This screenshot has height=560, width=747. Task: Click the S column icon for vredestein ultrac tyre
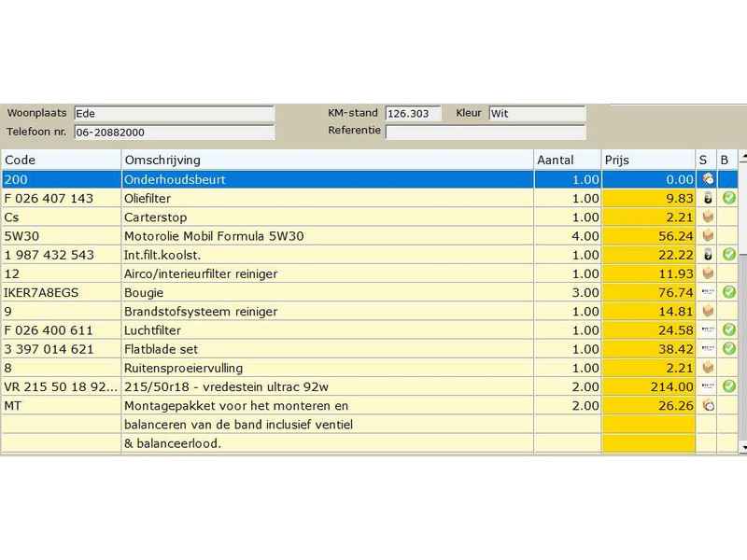click(x=708, y=386)
